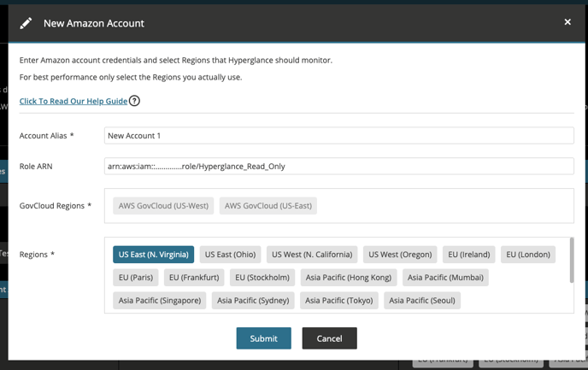This screenshot has height=370, width=588.
Task: Focus the Role ARN input field
Action: pos(339,166)
